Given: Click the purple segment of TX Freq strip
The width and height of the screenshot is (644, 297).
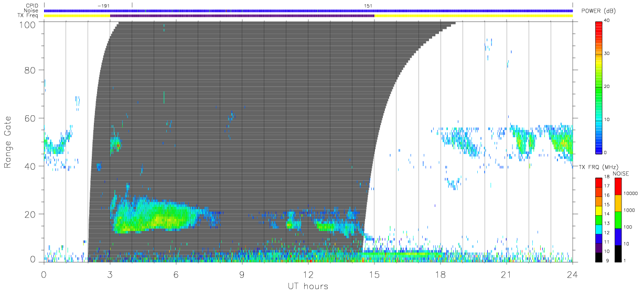Looking at the screenshot, I should tap(242, 16).
